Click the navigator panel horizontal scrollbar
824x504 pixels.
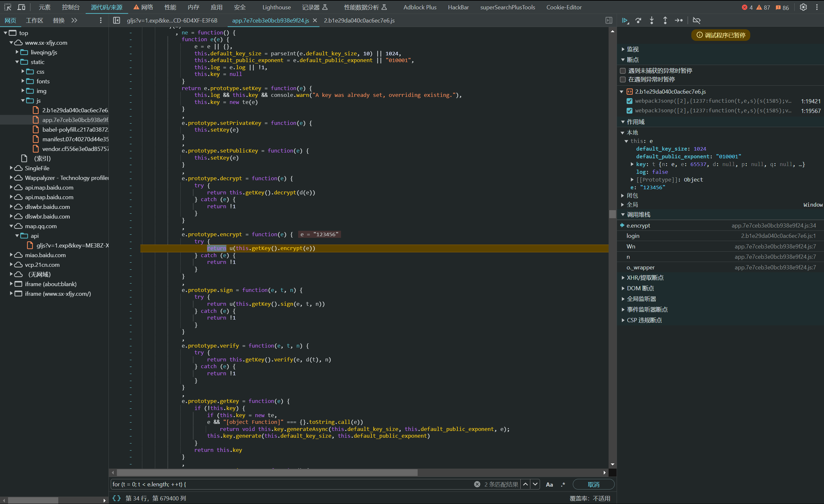pos(33,500)
